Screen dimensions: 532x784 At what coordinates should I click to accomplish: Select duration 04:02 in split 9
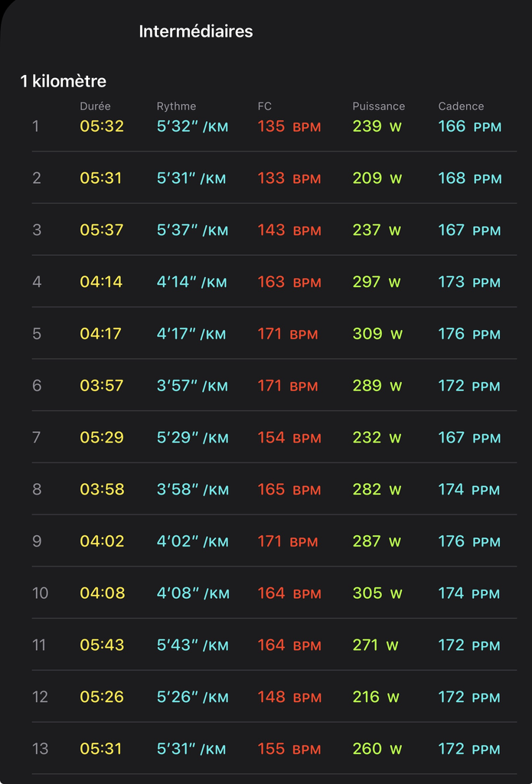[x=102, y=541]
